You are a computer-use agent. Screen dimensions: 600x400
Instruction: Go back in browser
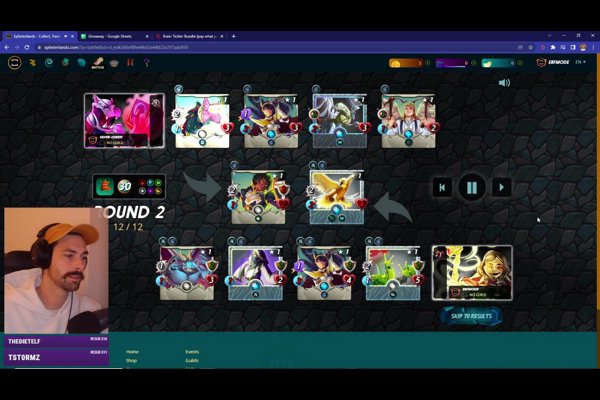tap(7, 47)
